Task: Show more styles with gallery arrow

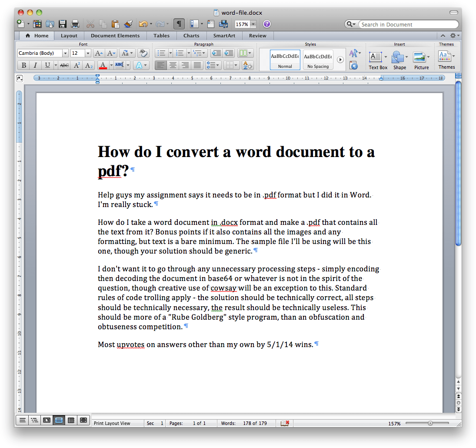Action: [x=340, y=60]
